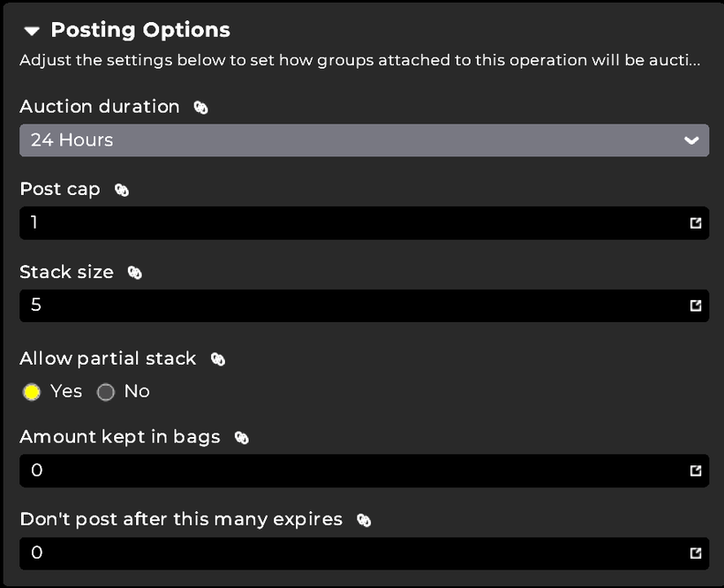Click link icon beside Don't post after expires
This screenshot has width=724, height=588.
363,520
